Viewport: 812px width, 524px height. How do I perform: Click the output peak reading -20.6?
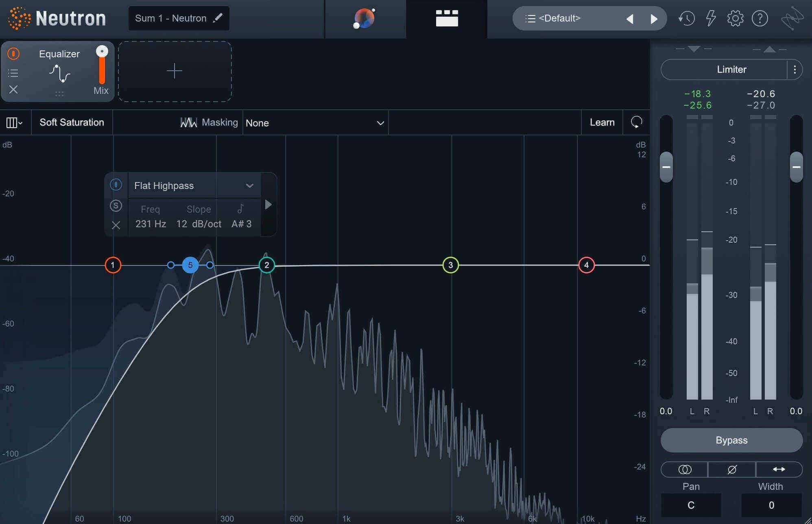point(761,94)
